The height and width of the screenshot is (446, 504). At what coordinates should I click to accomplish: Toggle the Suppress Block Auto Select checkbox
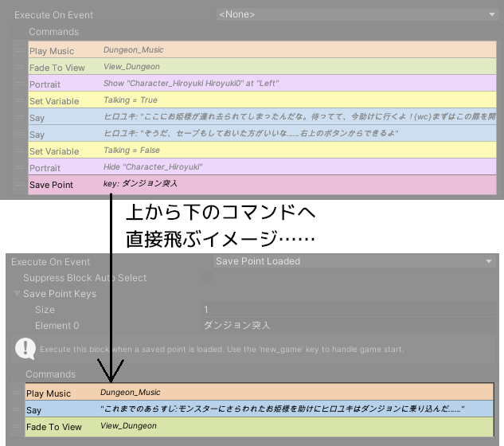(207, 277)
